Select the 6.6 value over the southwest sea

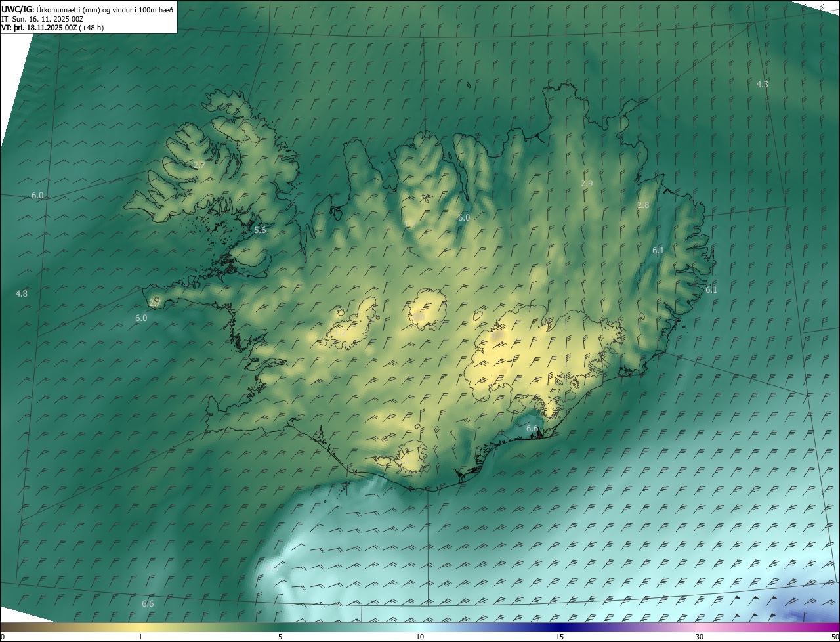(x=148, y=603)
